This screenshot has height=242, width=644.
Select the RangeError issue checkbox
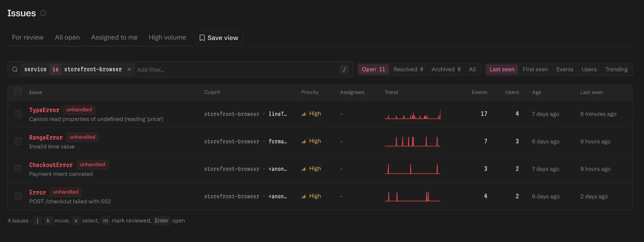click(18, 142)
